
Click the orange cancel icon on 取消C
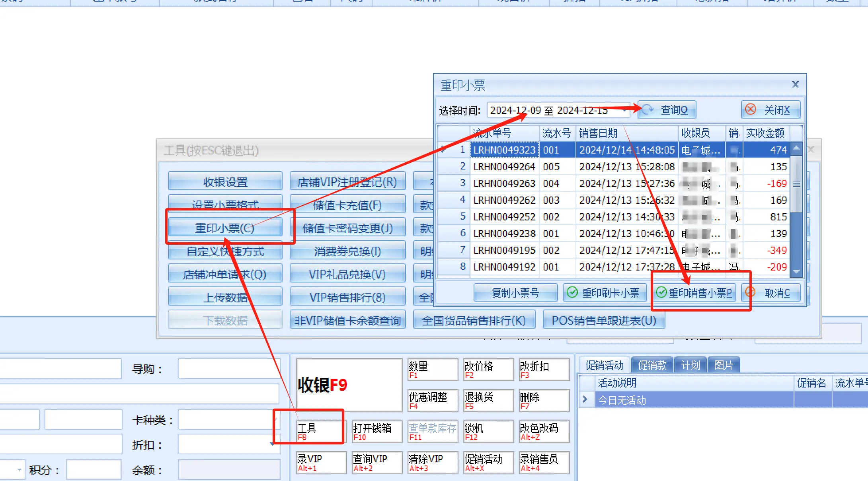(750, 293)
